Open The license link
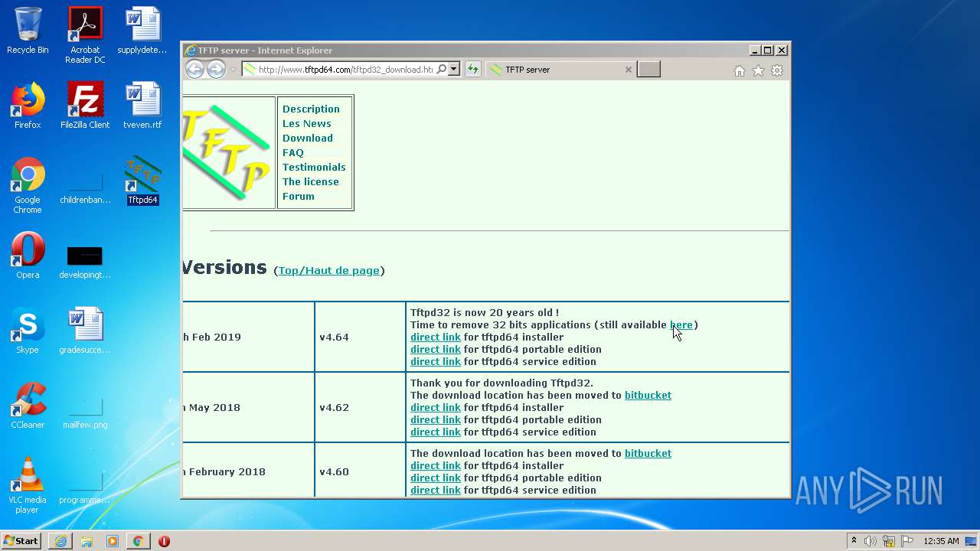 click(311, 181)
